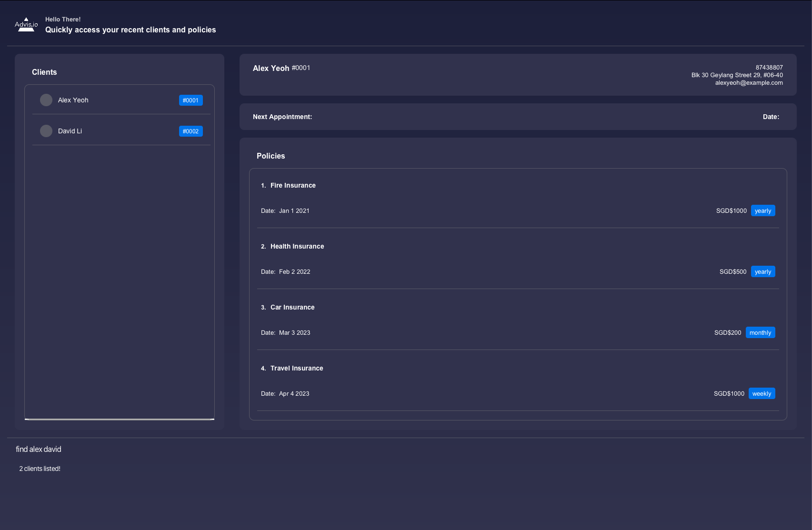Viewport: 812px width, 530px height.
Task: Click the address Blk 30 Geylang Street 29
Action: [737, 75]
